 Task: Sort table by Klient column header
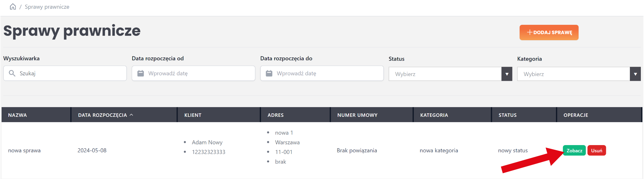(193, 115)
